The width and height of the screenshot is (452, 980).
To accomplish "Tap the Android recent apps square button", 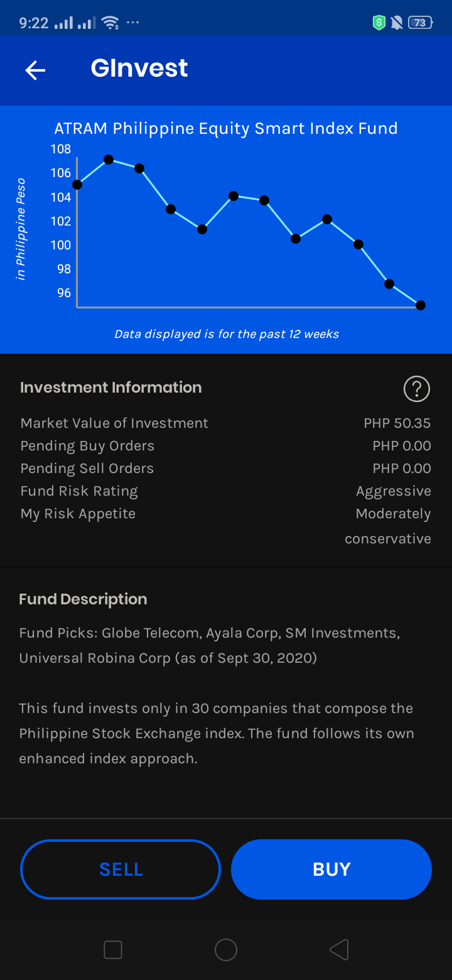I will (x=113, y=950).
